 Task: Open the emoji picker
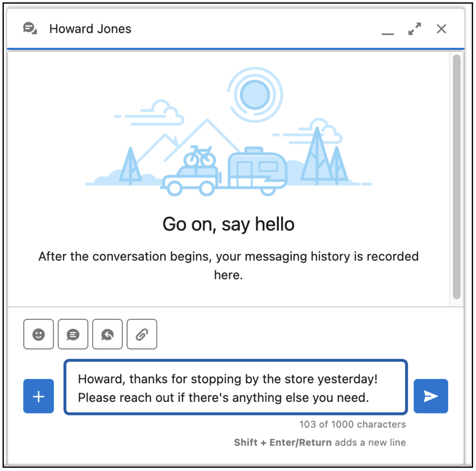pyautogui.click(x=39, y=334)
